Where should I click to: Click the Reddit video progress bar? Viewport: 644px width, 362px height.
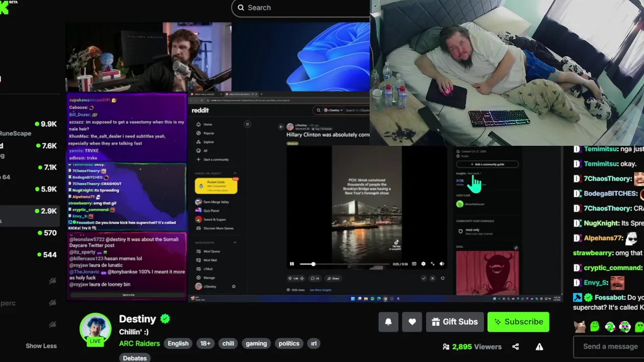click(x=345, y=264)
